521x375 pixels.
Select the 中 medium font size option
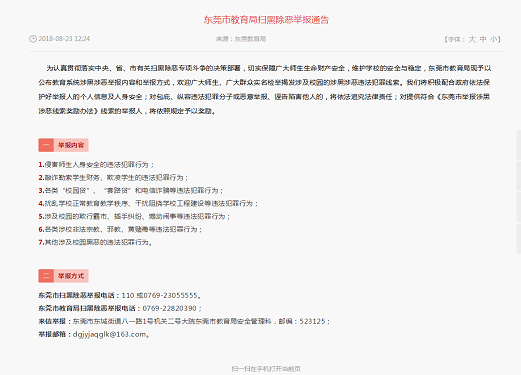pos(483,39)
